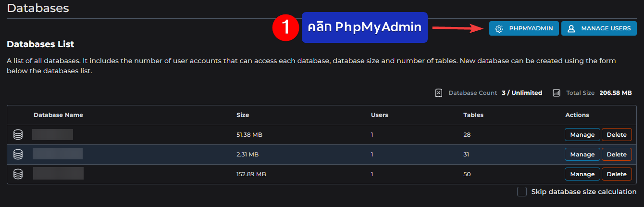Select the 152.89 MB size cell
The width and height of the screenshot is (644, 207).
251,174
